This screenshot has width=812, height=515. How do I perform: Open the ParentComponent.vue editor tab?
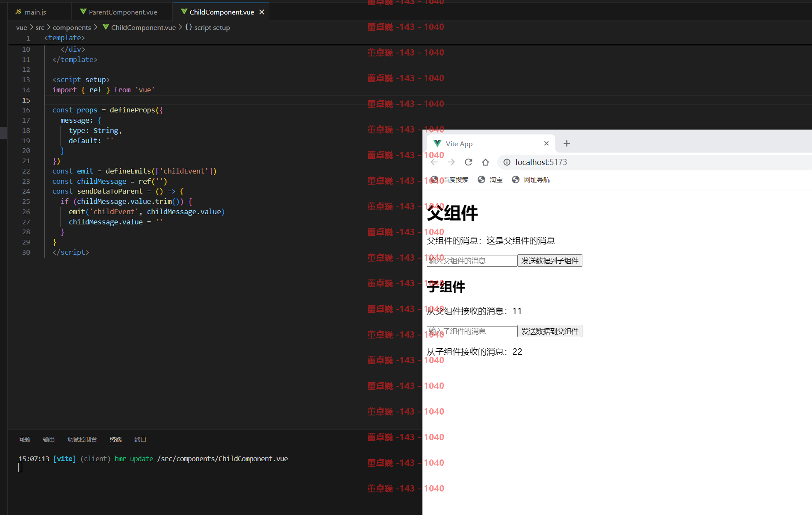(x=122, y=12)
